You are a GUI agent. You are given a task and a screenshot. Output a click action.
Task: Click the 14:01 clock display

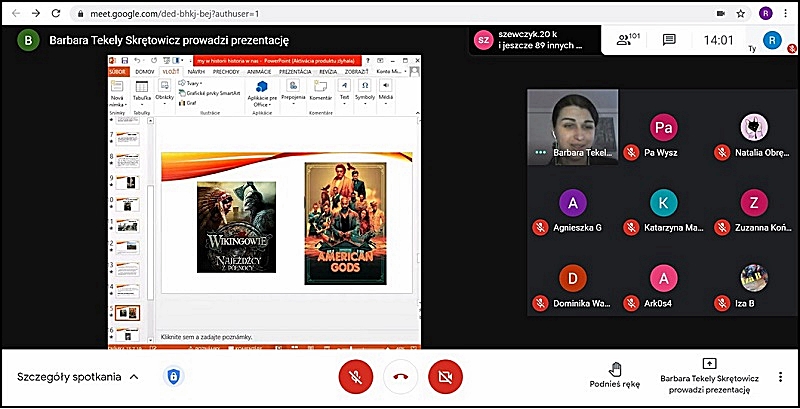(718, 40)
